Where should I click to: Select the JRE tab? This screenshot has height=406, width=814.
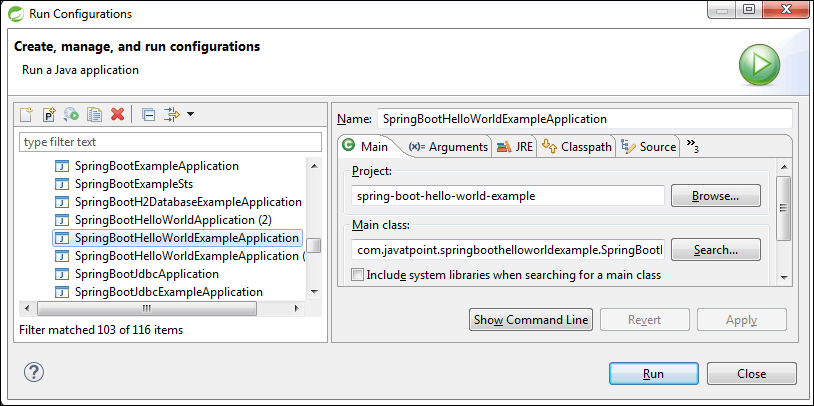tap(516, 146)
